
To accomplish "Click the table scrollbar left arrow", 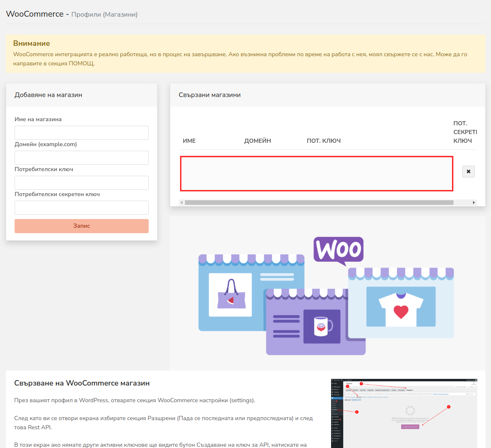I will click(182, 202).
